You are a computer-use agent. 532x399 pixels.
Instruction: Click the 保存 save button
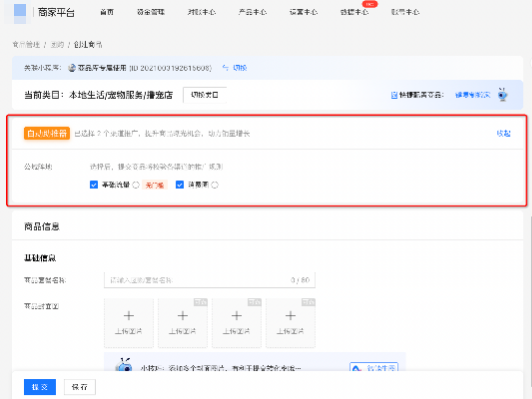pyautogui.click(x=80, y=387)
